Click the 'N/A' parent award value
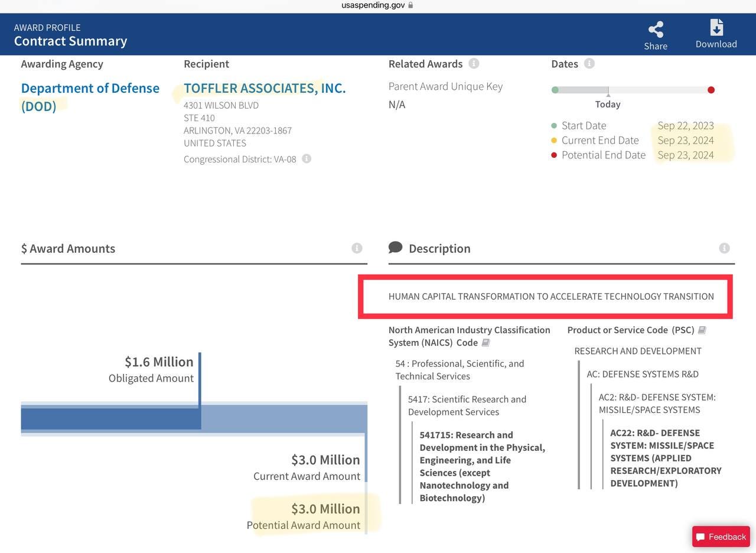The image size is (756, 553). (x=397, y=105)
